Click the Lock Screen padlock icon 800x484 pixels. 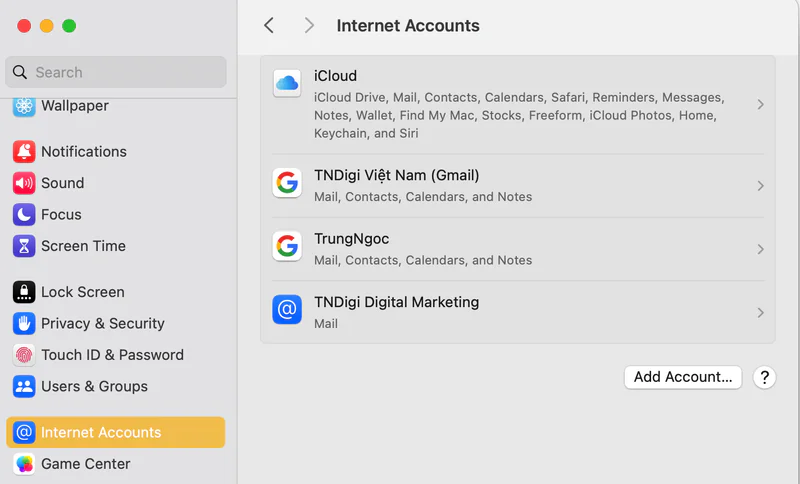(24, 292)
